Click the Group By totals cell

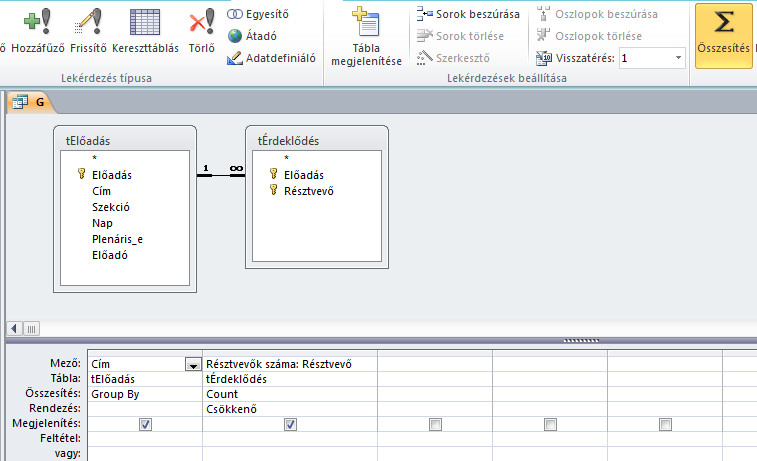145,394
